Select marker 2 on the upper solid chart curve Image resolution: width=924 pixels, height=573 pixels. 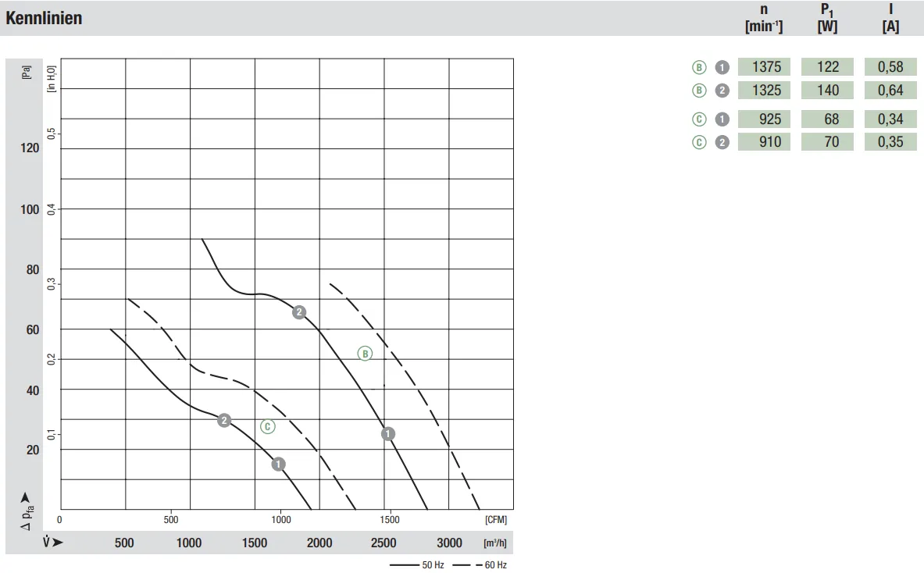[x=299, y=312]
